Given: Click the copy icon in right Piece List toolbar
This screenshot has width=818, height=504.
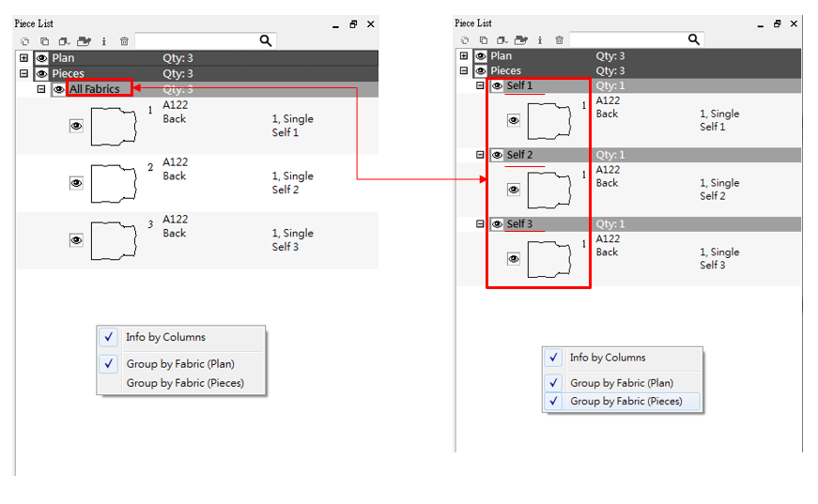Looking at the screenshot, I should tap(483, 39).
